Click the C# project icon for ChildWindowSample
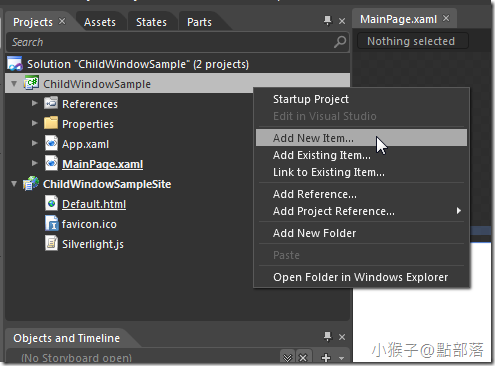This screenshot has width=495, height=366. pos(31,83)
